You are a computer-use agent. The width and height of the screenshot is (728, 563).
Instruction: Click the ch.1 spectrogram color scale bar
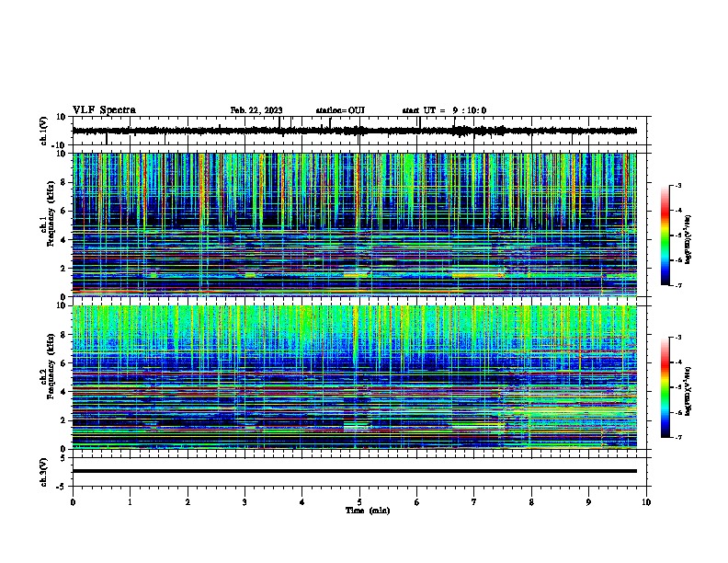tap(665, 236)
